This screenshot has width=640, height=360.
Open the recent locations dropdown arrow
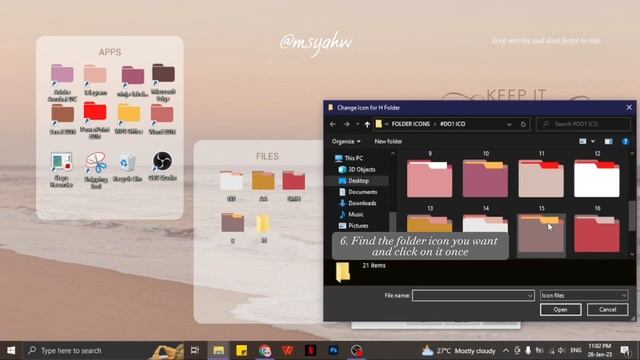pyautogui.click(x=357, y=124)
